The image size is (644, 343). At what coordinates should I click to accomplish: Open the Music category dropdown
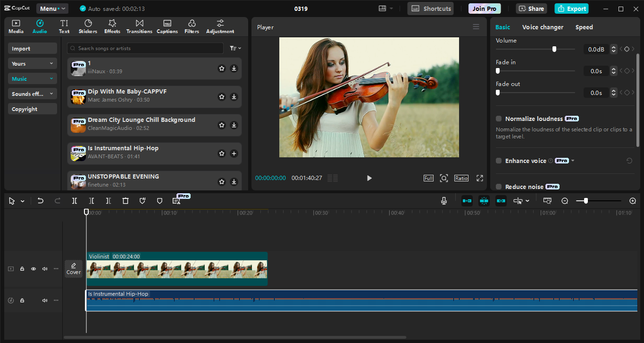32,78
